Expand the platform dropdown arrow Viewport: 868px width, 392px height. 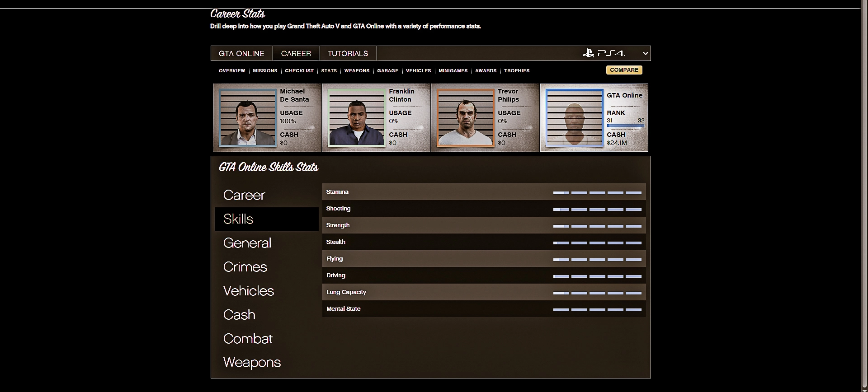pos(645,53)
